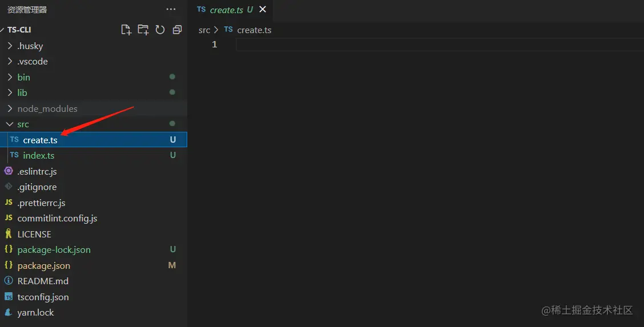Open package-lock.json file
Image resolution: width=644 pixels, height=327 pixels.
click(94, 250)
